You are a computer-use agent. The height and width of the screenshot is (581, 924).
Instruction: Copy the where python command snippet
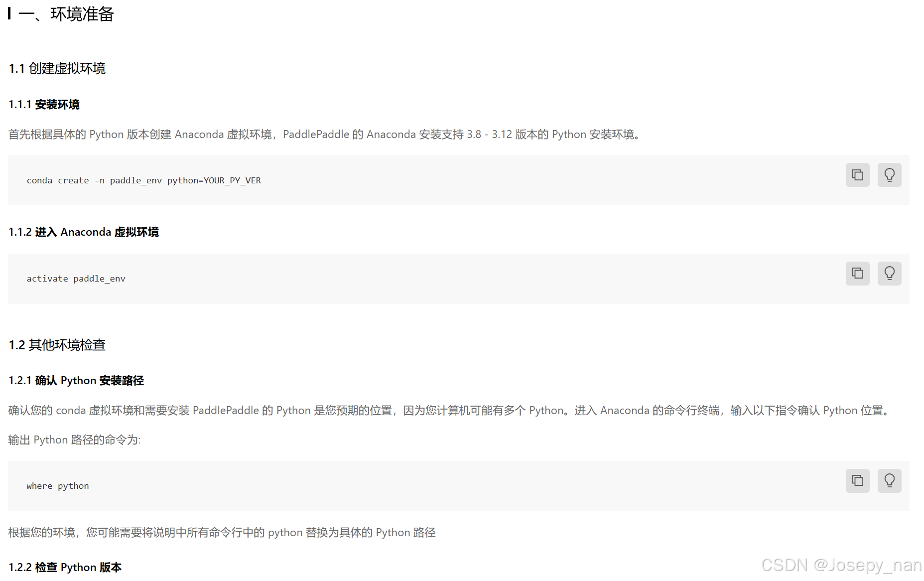(857, 480)
